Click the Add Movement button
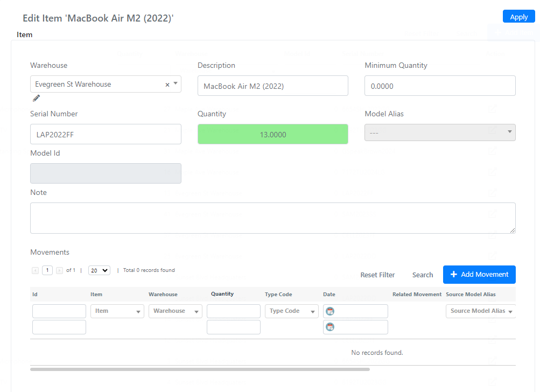This screenshot has height=392, width=540. [479, 275]
